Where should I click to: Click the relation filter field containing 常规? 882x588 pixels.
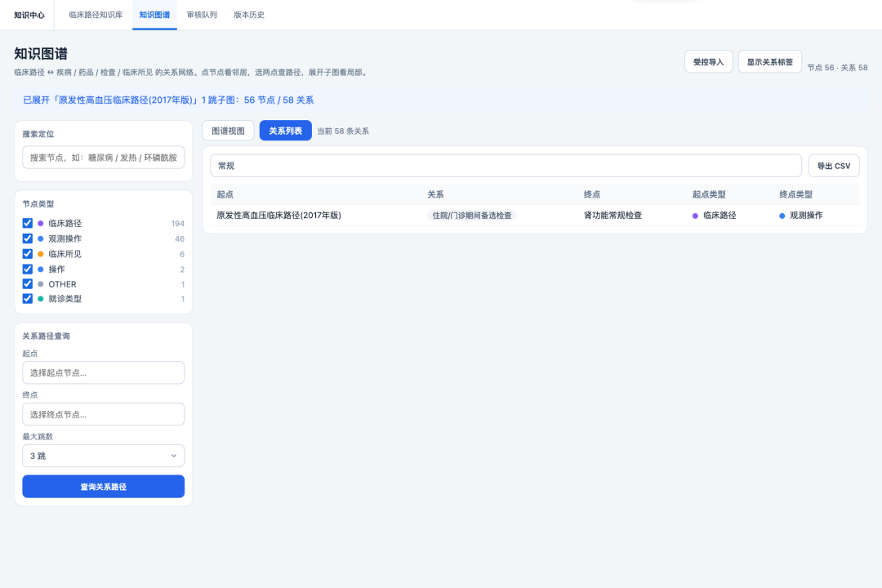506,166
